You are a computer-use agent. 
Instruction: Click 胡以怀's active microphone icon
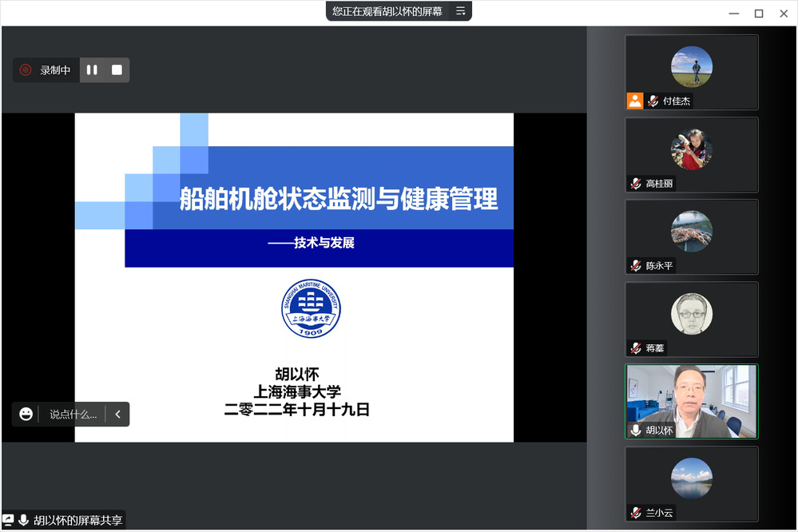pos(636,431)
